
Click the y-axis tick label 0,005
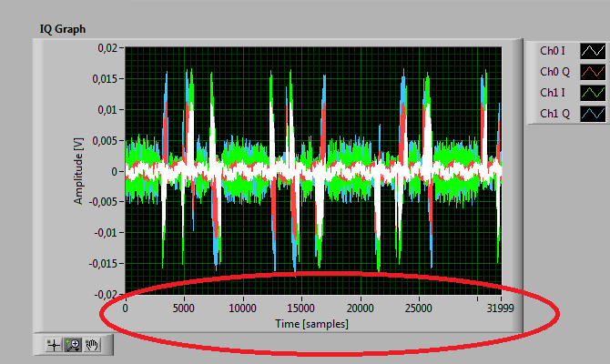click(105, 141)
